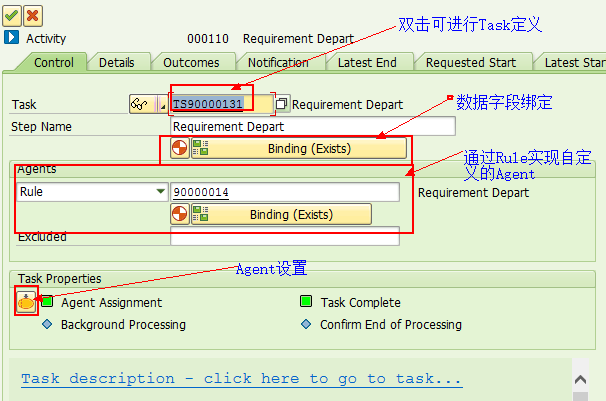The image size is (606, 401).
Task: Click the description scrollbar up arrow
Action: [x=580, y=380]
